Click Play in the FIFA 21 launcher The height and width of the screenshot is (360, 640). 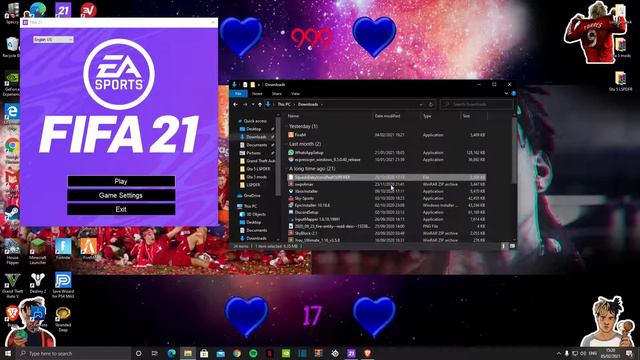(121, 181)
